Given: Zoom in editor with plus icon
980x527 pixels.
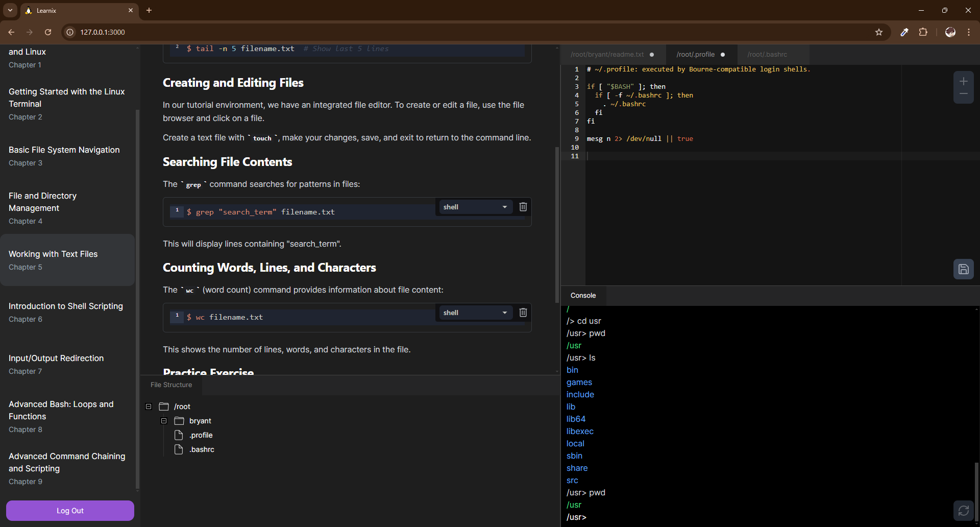Looking at the screenshot, I should point(963,81).
